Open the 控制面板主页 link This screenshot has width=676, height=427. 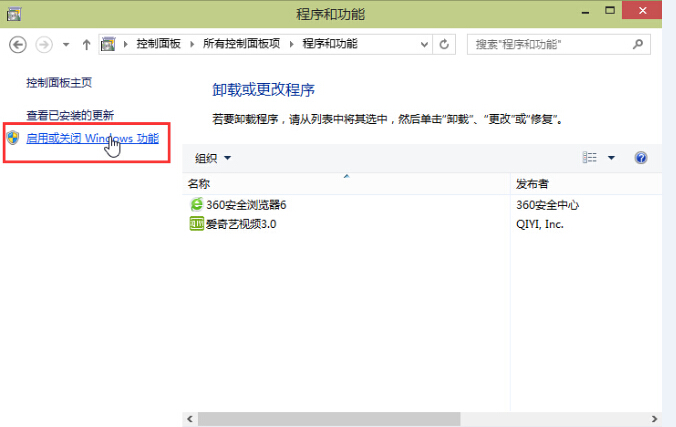pyautogui.click(x=59, y=82)
